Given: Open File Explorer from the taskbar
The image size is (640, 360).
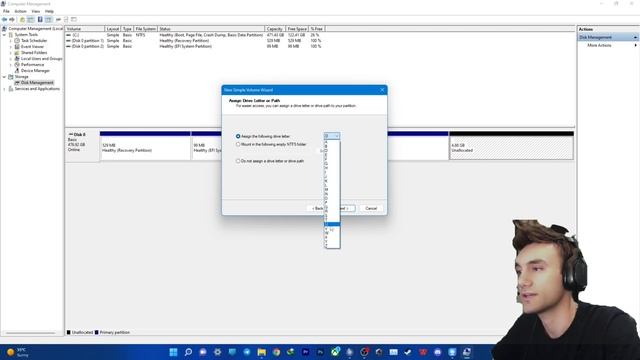Looking at the screenshot, I should (262, 352).
